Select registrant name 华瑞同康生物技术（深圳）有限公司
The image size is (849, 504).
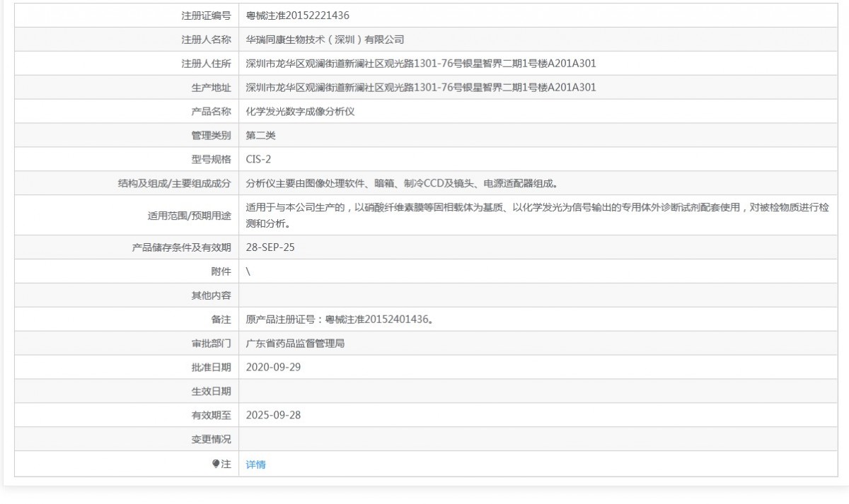325,40
